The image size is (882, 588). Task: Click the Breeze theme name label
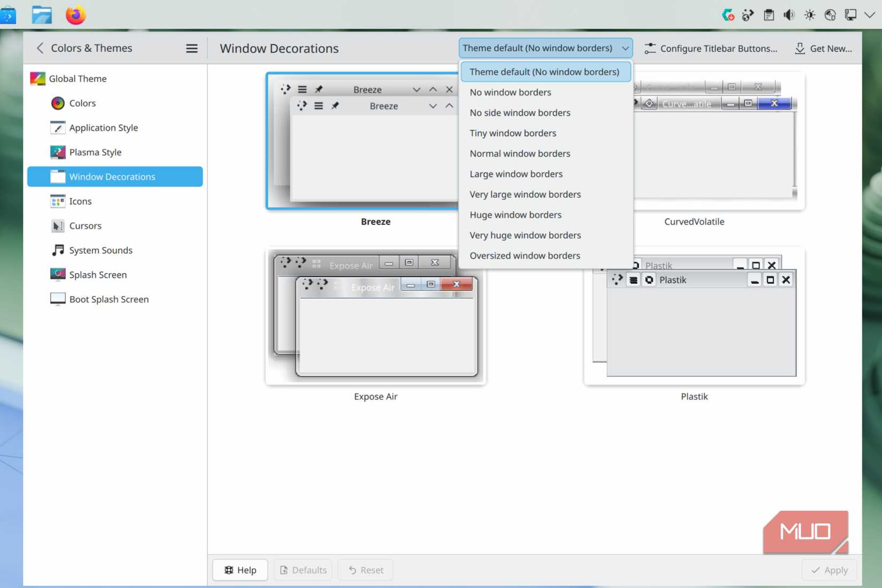pyautogui.click(x=376, y=221)
